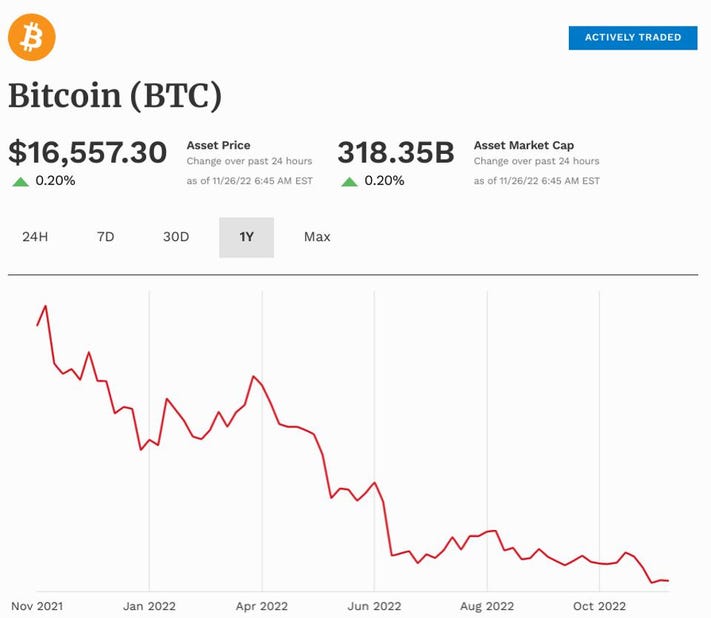
Task: Click the ACTIVELY TRADED button
Action: tap(633, 38)
